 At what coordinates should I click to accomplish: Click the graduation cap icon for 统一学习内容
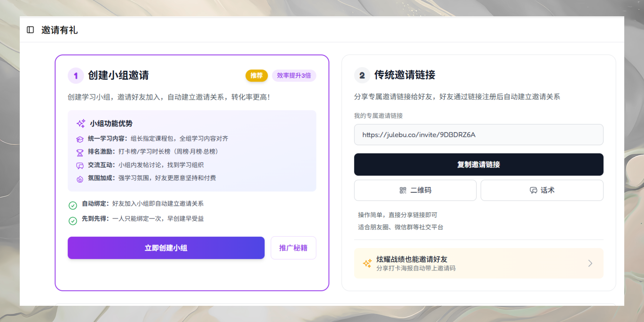click(80, 139)
